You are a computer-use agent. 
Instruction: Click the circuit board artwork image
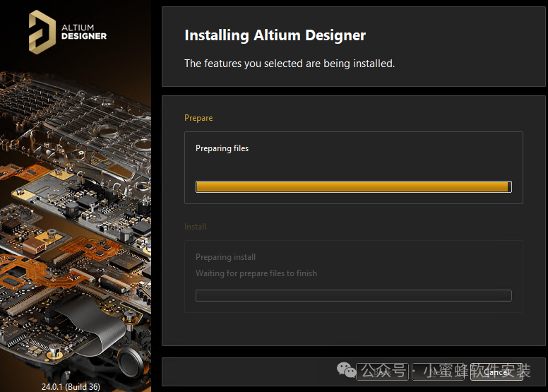tap(76, 224)
